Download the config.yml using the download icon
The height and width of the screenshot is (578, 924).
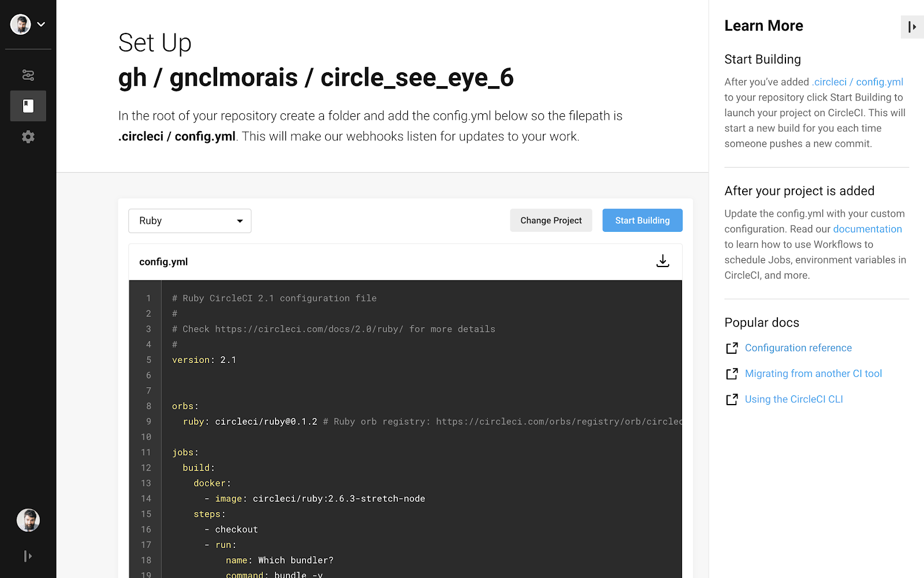pyautogui.click(x=662, y=261)
